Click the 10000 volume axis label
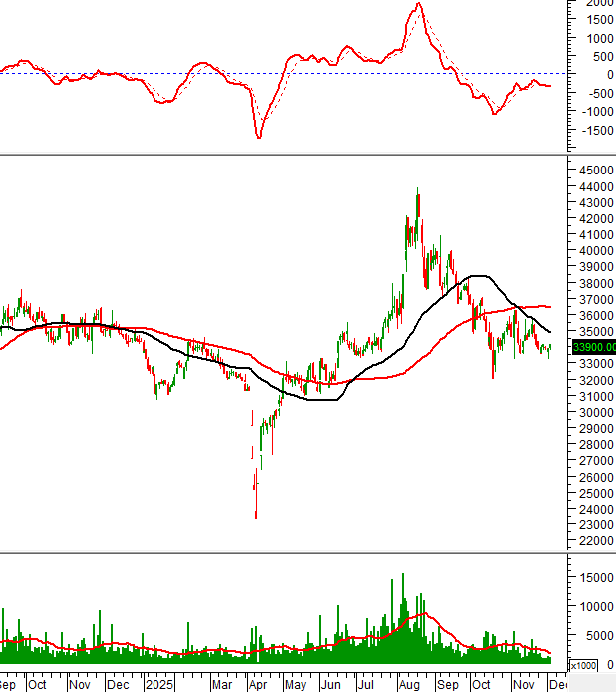The height and width of the screenshot is (692, 616). (595, 606)
